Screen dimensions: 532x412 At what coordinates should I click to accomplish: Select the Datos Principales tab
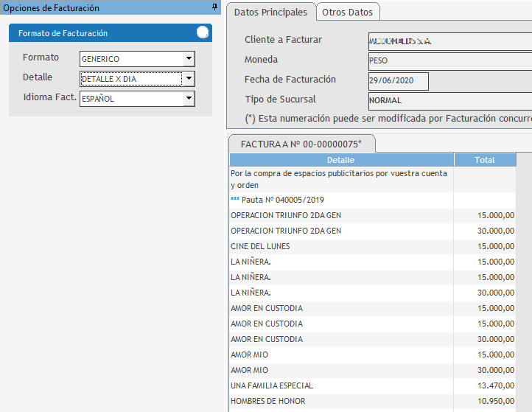(270, 12)
